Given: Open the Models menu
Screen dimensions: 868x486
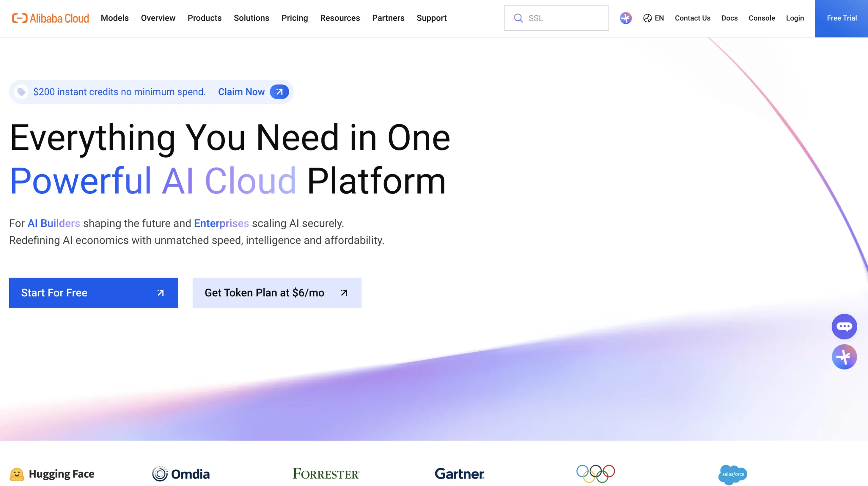Looking at the screenshot, I should [x=115, y=18].
